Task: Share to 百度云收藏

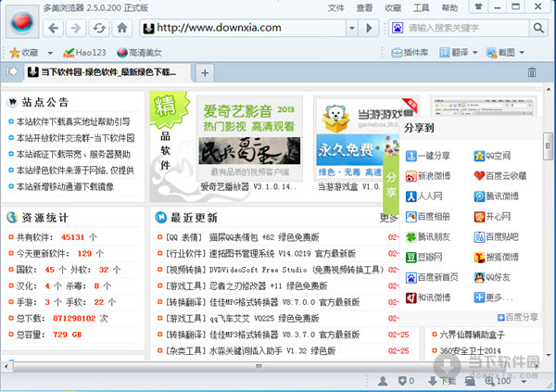Action: point(500,176)
